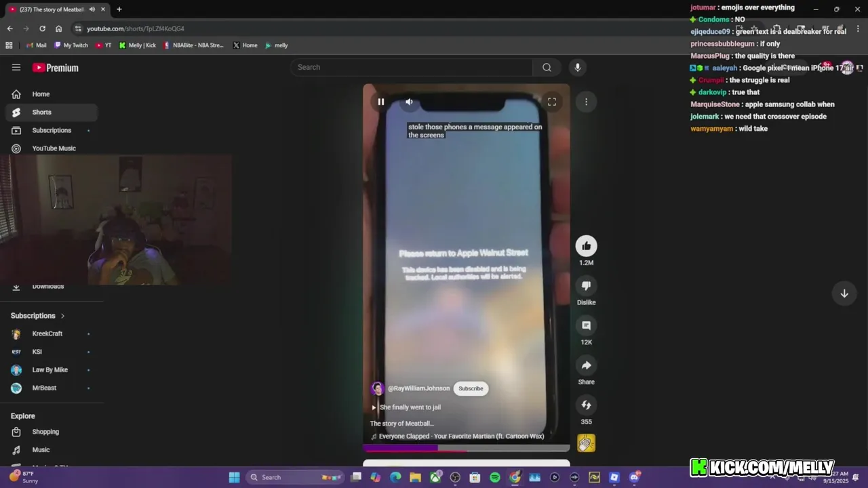Click the browser home icon
868x488 pixels.
[x=58, y=28]
